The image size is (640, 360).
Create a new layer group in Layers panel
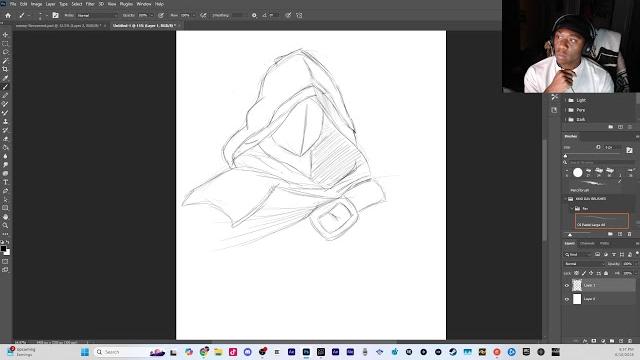[x=612, y=340]
